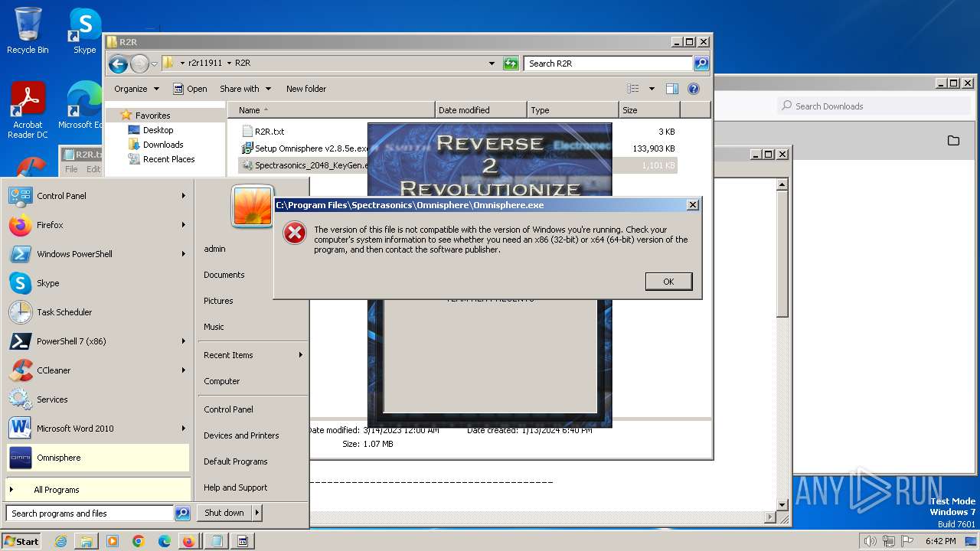Image resolution: width=980 pixels, height=551 pixels.
Task: Expand the Windows PowerShell jump list arrow
Action: coord(184,254)
